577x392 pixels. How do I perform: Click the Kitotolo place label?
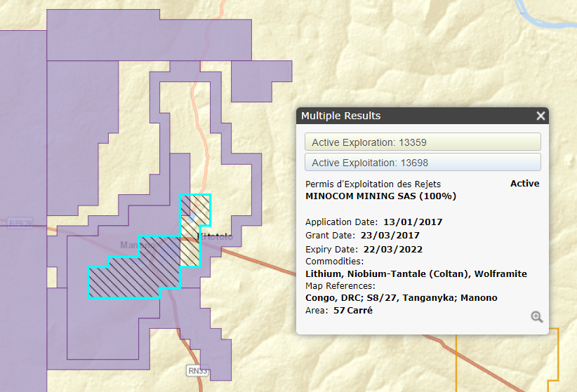[x=219, y=238]
